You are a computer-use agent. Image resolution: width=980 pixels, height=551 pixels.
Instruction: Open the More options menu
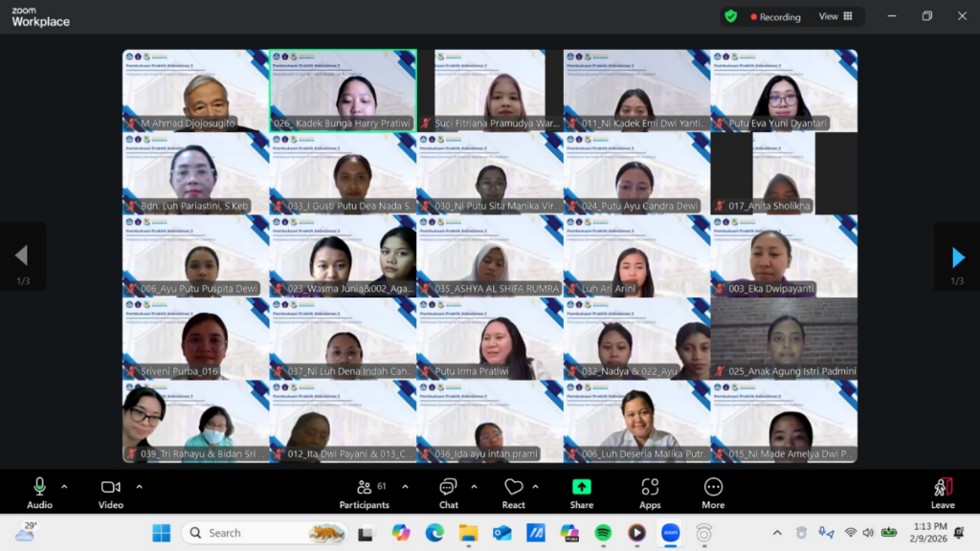tap(713, 492)
